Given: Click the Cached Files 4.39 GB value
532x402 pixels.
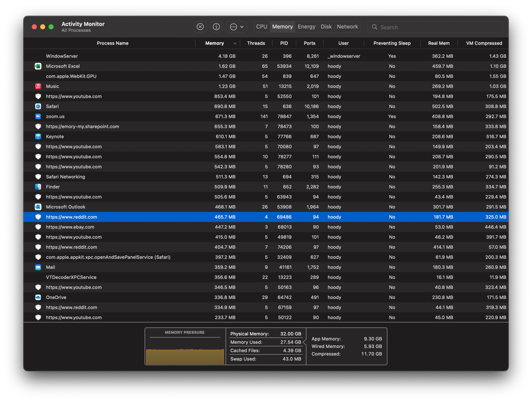Looking at the screenshot, I should coord(292,351).
